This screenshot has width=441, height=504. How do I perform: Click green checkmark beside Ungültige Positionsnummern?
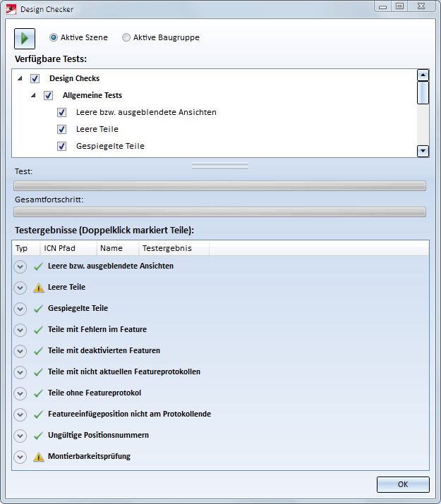point(39,436)
